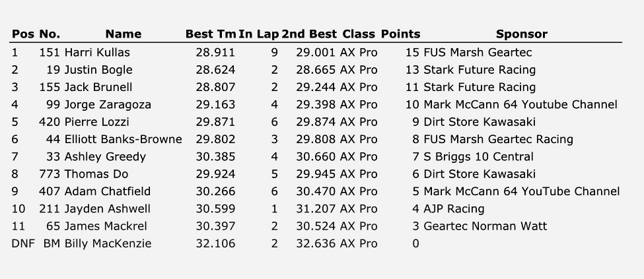Click Geartec Norman Watt sponsor
644x279 pixels.
[485, 226]
